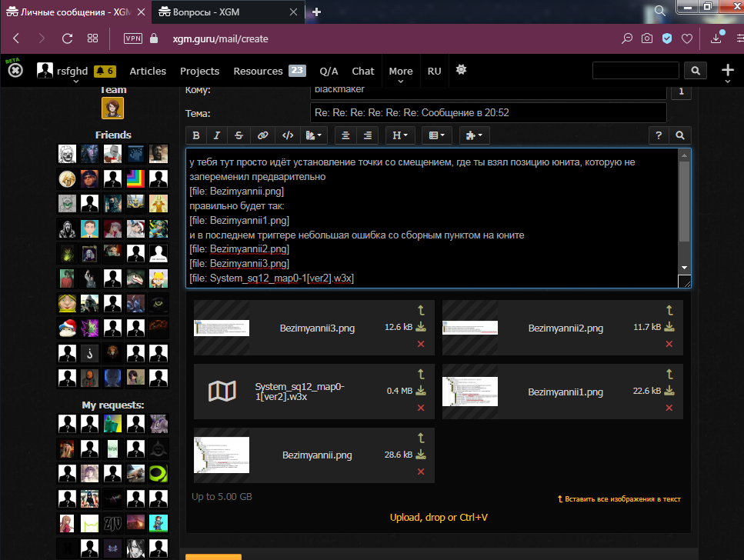Remove Bezimyannii1.png attachment
The width and height of the screenshot is (744, 560).
pyautogui.click(x=669, y=408)
